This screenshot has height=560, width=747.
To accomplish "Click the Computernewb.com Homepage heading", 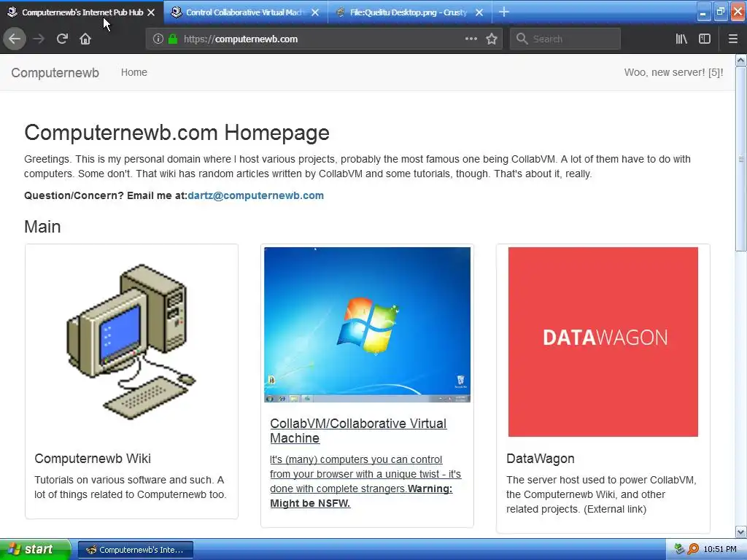I will pyautogui.click(x=177, y=133).
